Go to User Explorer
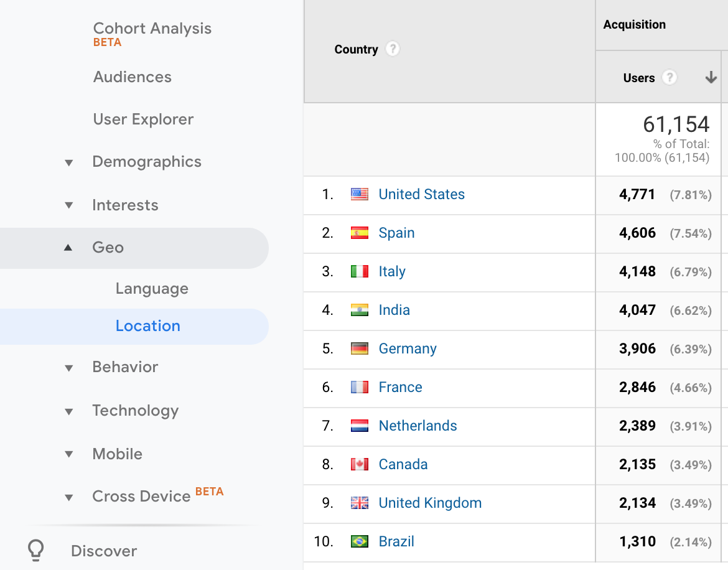The image size is (728, 570). 143,119
